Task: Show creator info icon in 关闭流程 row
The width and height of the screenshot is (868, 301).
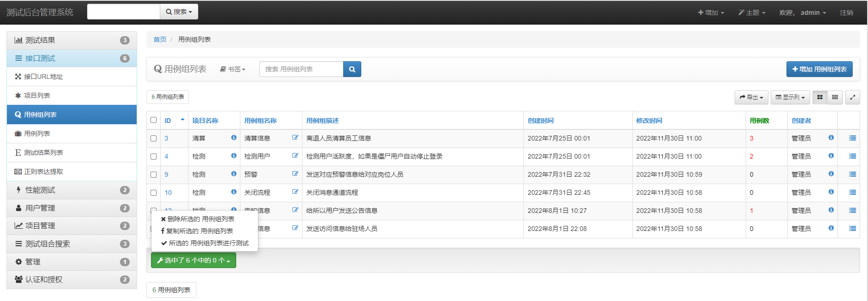Action: [831, 192]
